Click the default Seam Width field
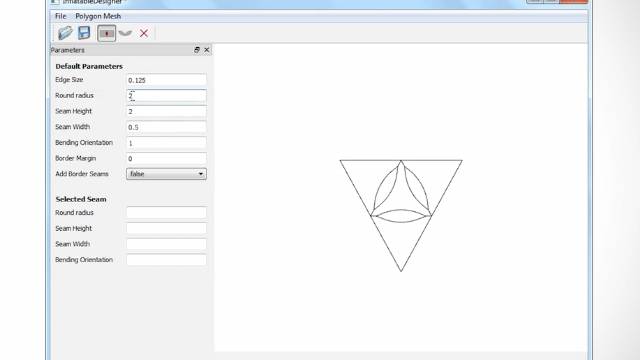The height and width of the screenshot is (360, 640). point(166,127)
